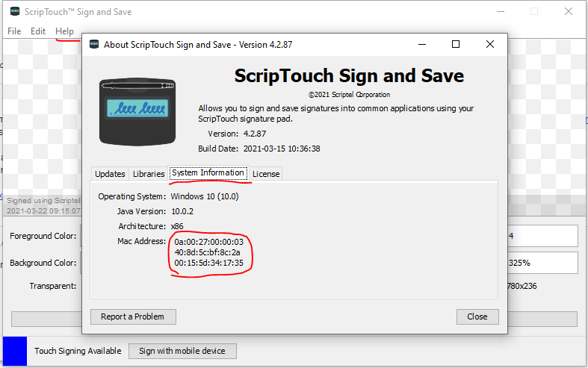Click the Build Date value
Viewport: 588px width, 368px height.
click(282, 149)
